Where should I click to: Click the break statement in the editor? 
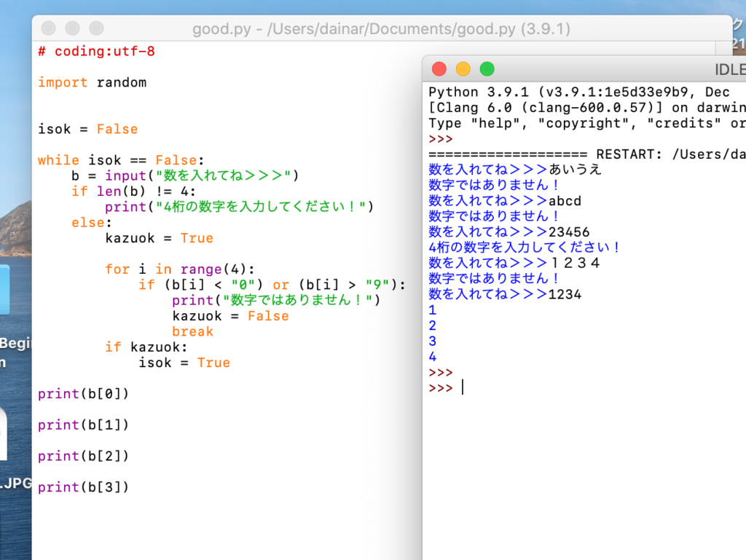(x=192, y=331)
